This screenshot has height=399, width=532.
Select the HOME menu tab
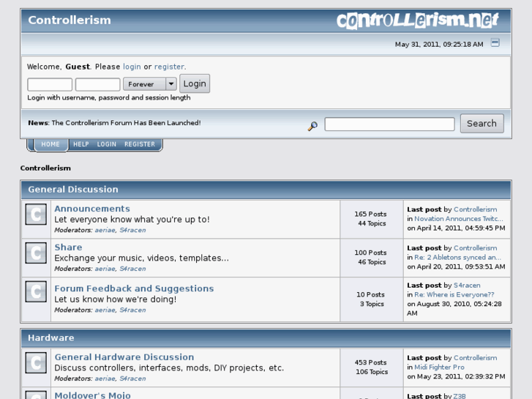click(x=50, y=144)
